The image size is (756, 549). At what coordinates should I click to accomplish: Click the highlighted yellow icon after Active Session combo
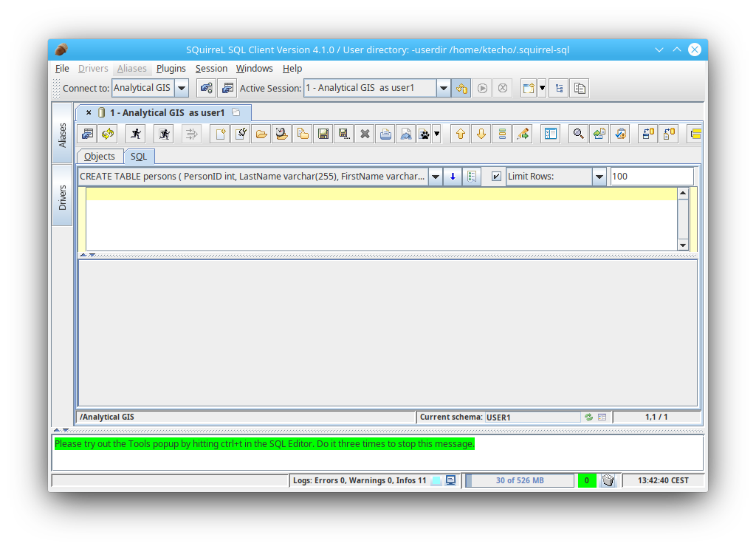(461, 88)
